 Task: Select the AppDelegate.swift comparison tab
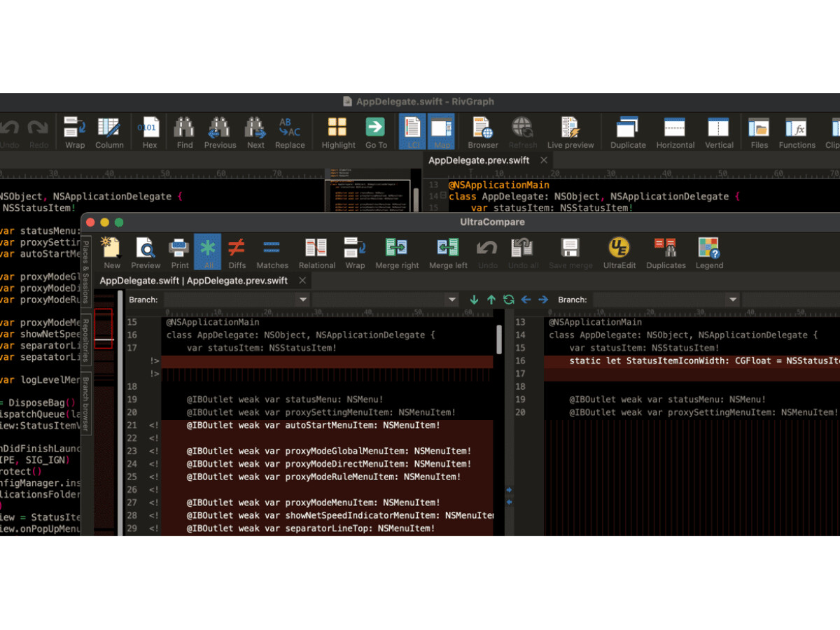(193, 281)
